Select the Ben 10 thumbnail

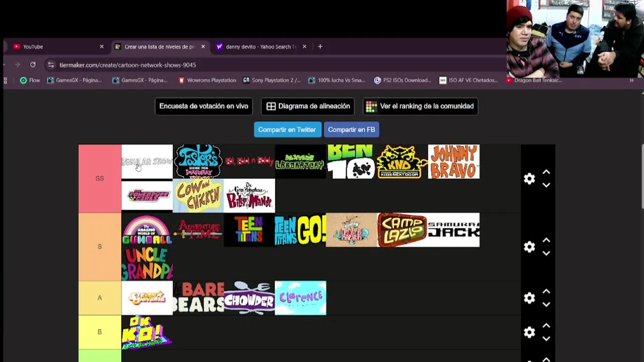tap(351, 161)
